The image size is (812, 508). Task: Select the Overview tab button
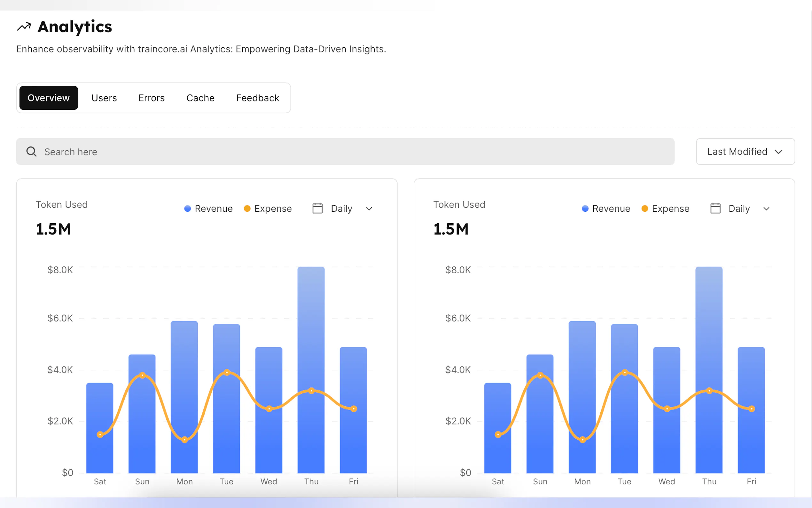[x=49, y=98]
